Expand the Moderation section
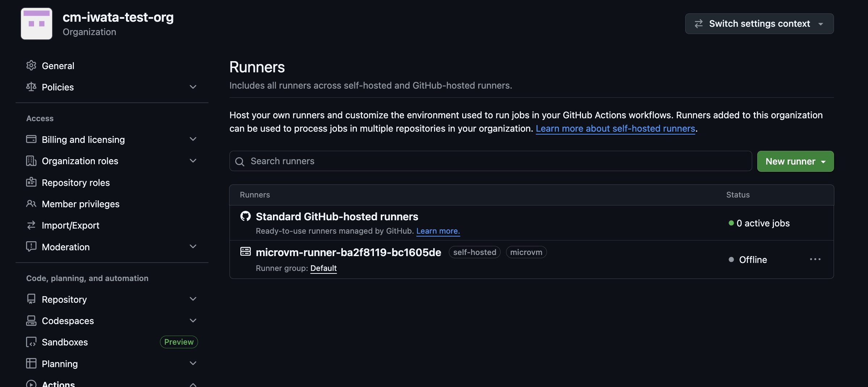 pos(193,247)
